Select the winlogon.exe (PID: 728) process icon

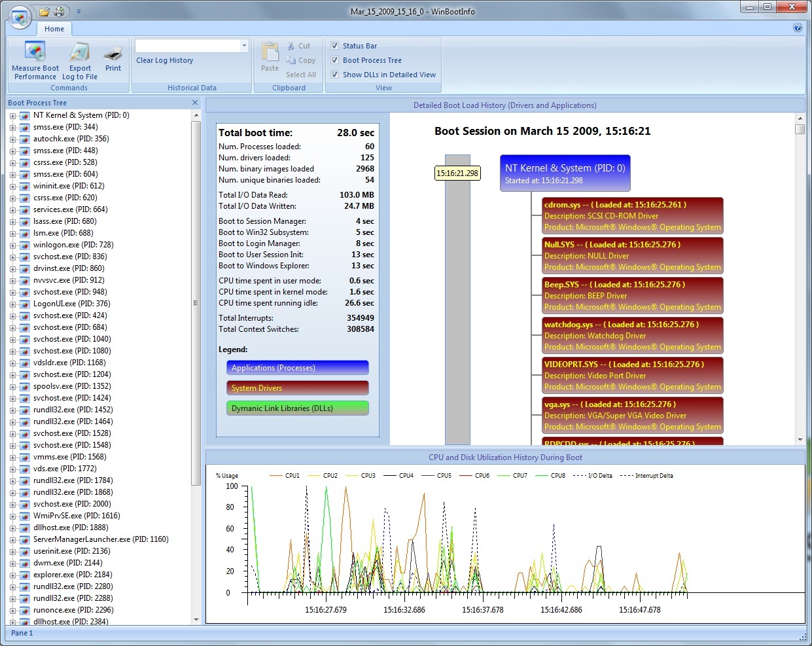pyautogui.click(x=25, y=245)
